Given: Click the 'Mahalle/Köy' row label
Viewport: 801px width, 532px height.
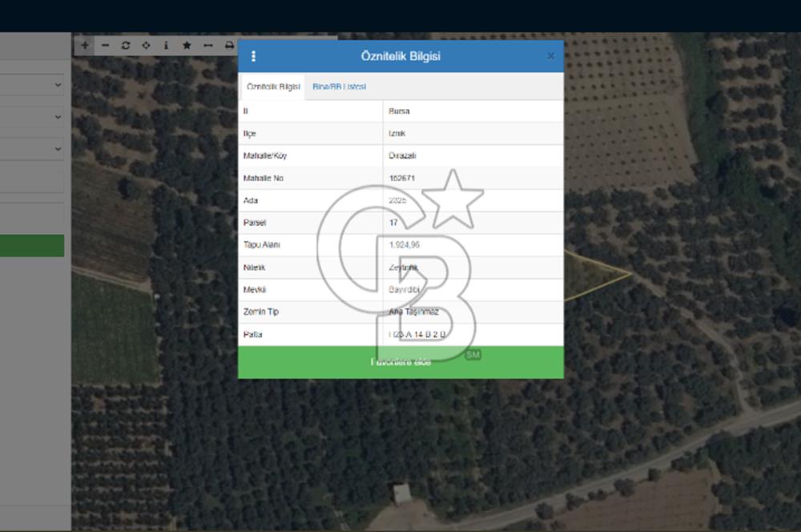Looking at the screenshot, I should pyautogui.click(x=265, y=156).
